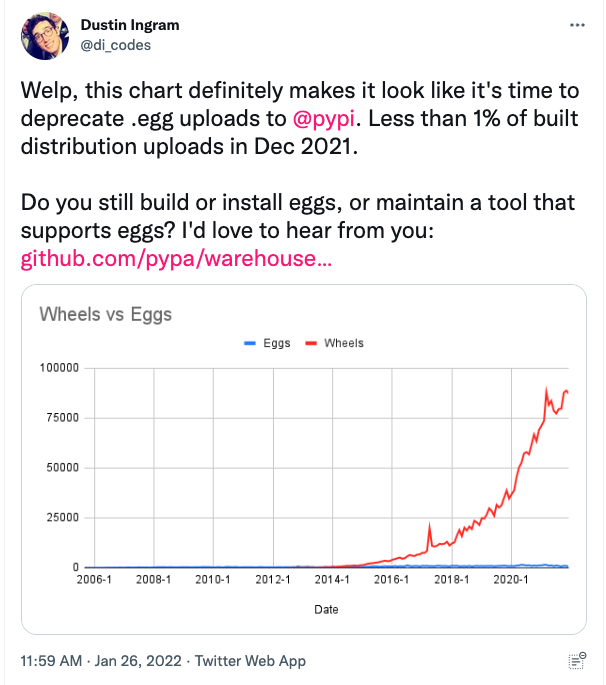Click the Twitter Web App source label
Image resolution: width=606 pixels, height=685 pixels.
(252, 660)
